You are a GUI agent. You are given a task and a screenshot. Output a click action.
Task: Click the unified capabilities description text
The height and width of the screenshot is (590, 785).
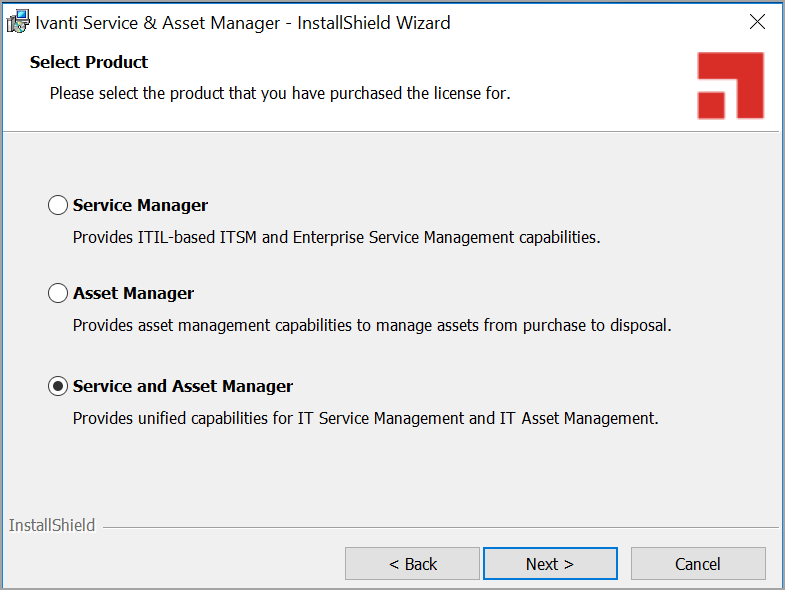[365, 419]
